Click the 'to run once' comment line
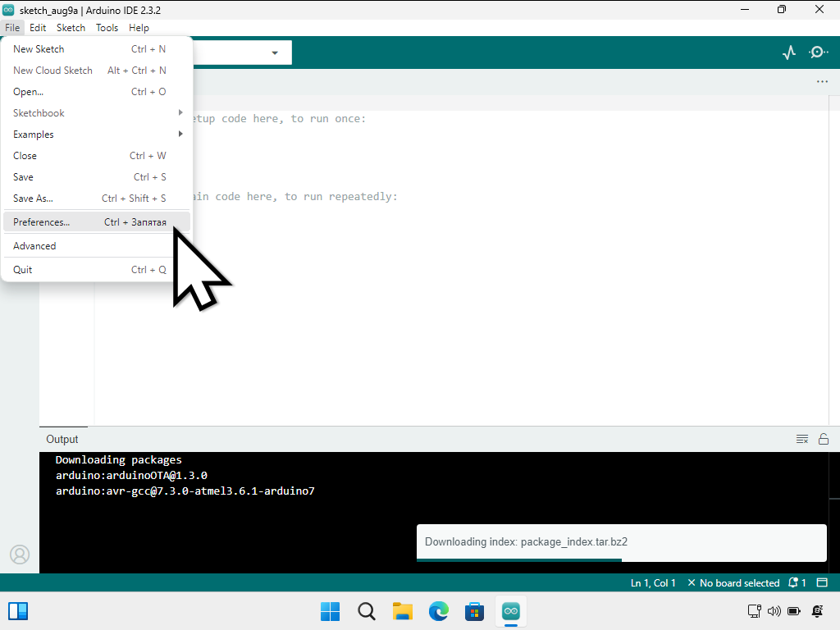Viewport: 840px width, 630px height. coord(279,119)
